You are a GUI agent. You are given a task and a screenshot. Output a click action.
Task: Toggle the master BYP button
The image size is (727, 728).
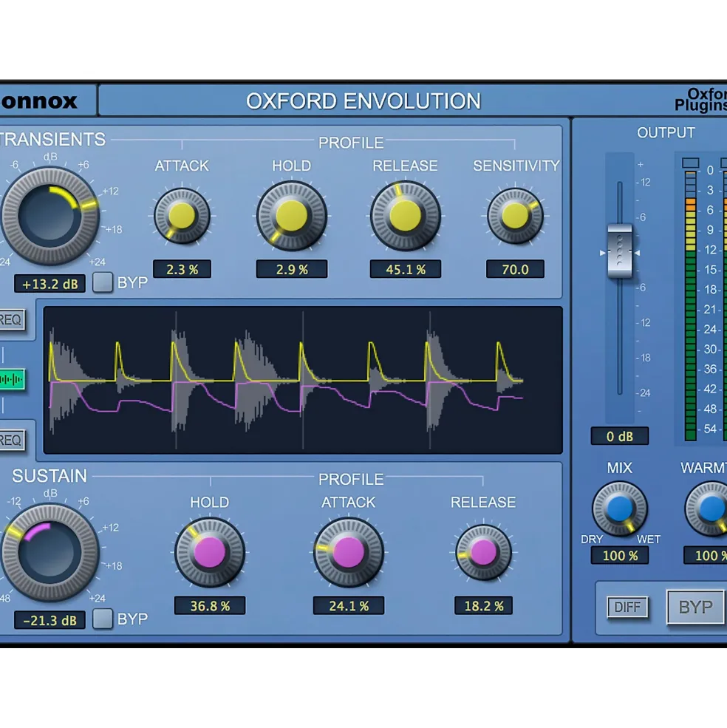695,607
